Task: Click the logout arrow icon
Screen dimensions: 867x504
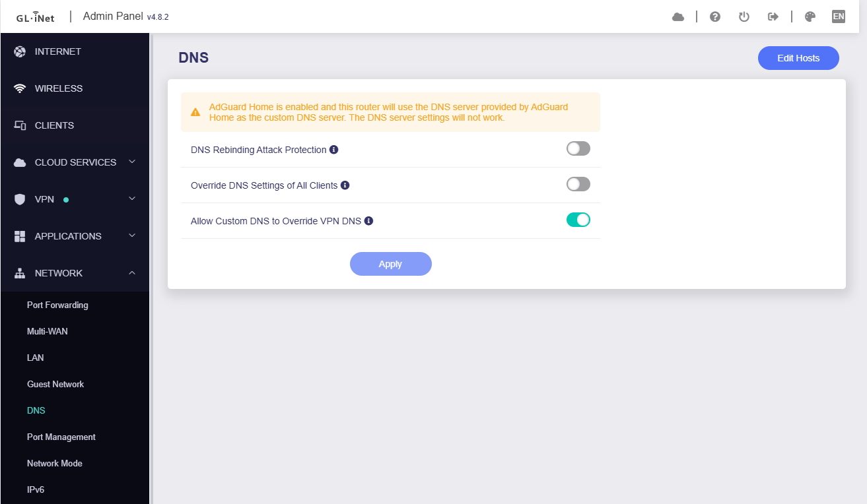Action: tap(773, 17)
